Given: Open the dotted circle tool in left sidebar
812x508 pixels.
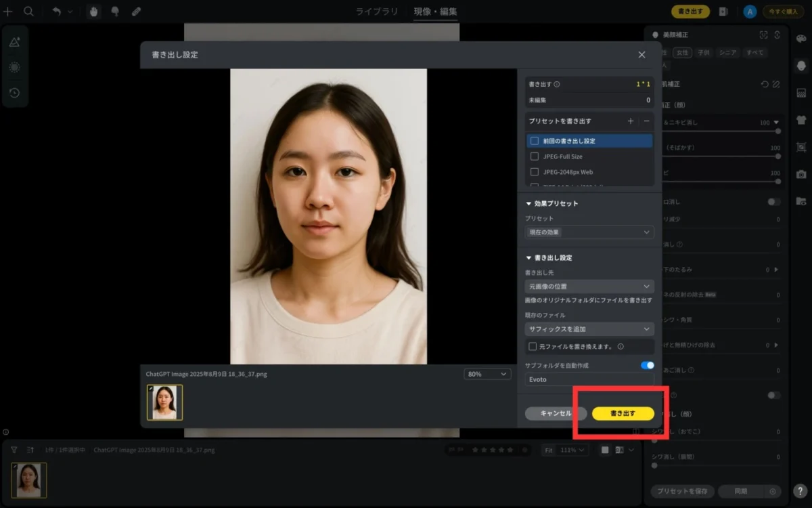Looking at the screenshot, I should click(15, 67).
